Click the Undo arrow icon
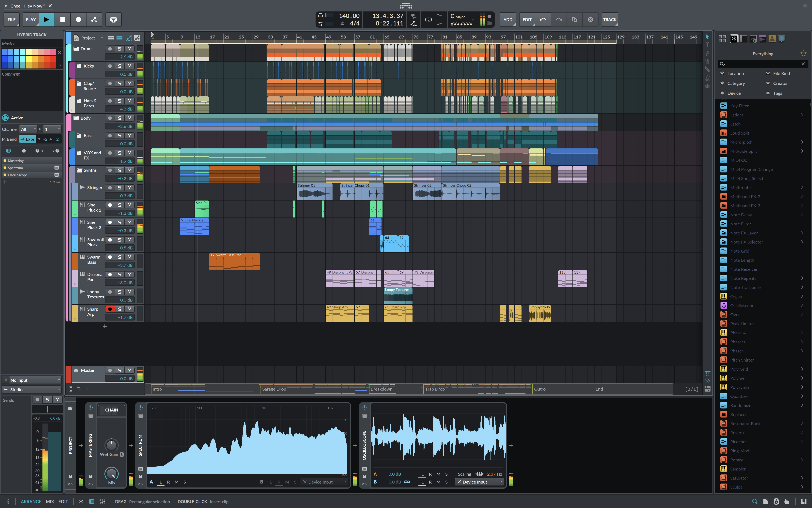 tap(543, 20)
